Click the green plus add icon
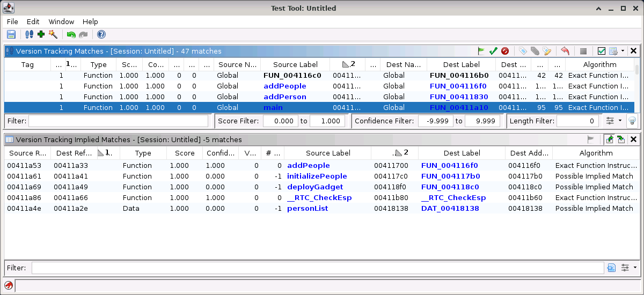This screenshot has width=644, height=295. 41,34
